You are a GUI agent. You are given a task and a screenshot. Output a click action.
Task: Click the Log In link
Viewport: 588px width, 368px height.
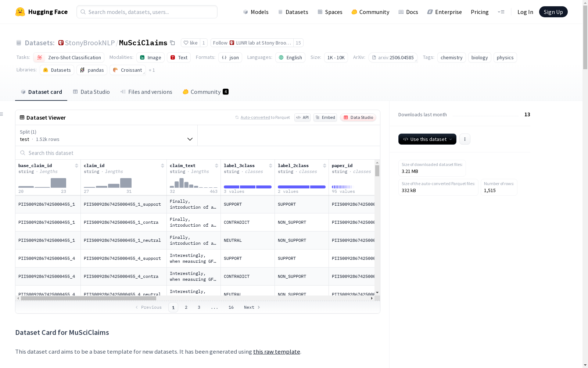click(525, 12)
